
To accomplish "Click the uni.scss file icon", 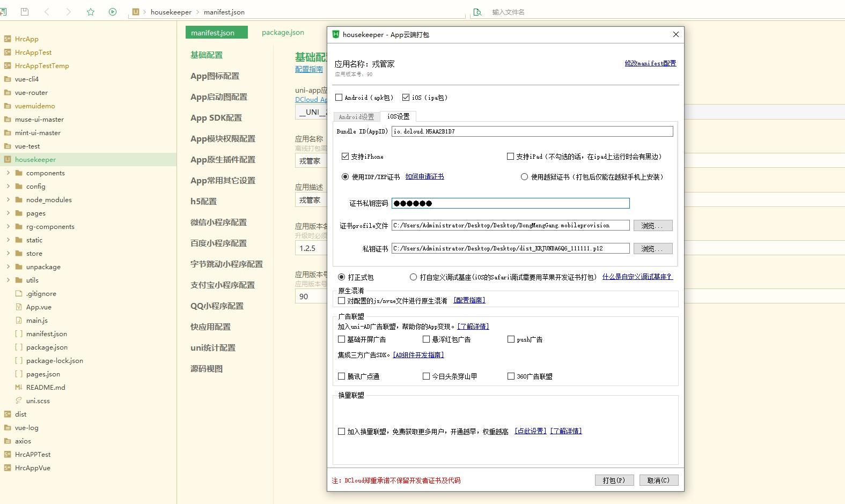I will [19, 401].
